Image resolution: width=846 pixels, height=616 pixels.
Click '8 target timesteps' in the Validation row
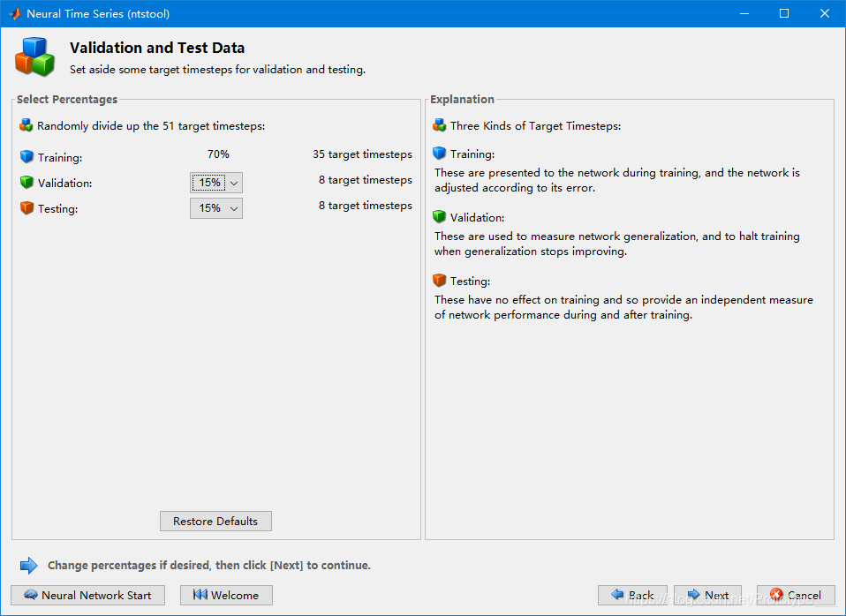(x=366, y=180)
